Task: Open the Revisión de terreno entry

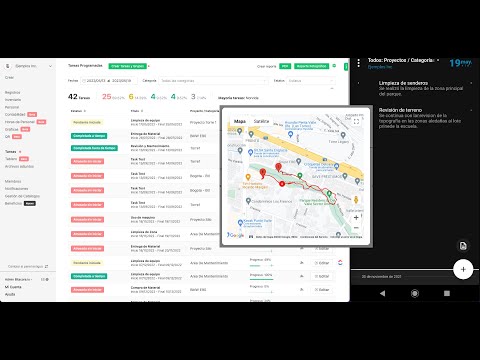Action: [x=420, y=118]
